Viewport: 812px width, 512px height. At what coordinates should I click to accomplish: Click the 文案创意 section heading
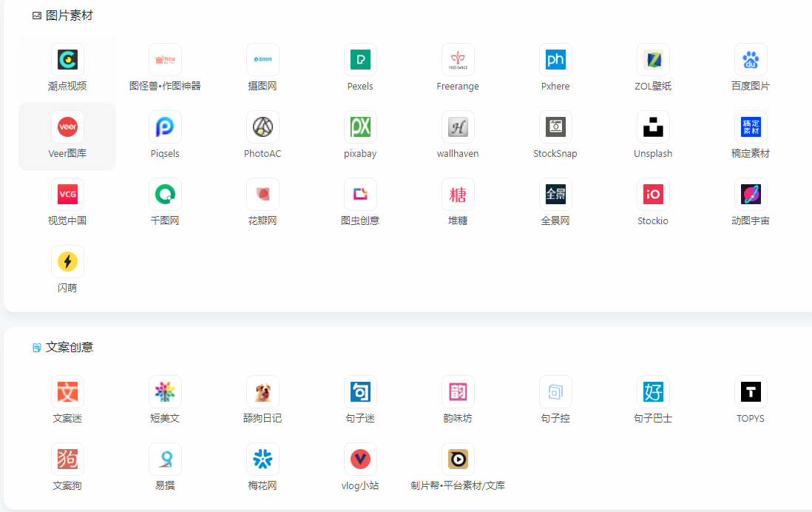pos(70,347)
